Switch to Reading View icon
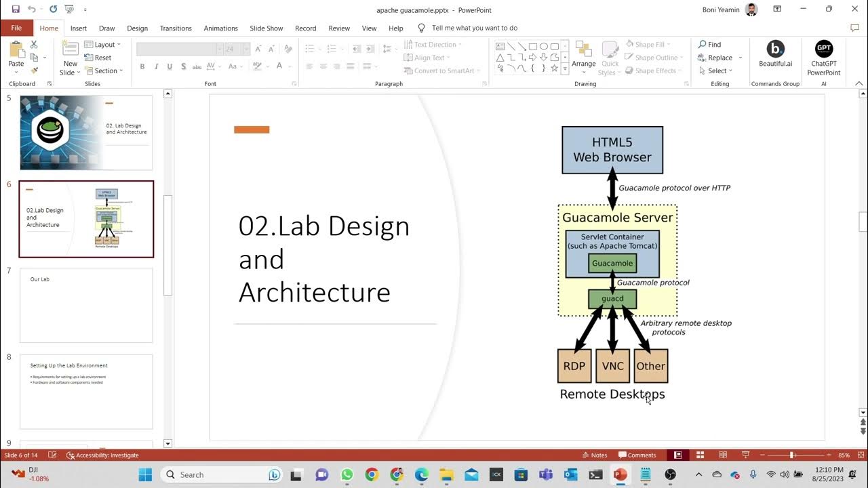Image resolution: width=868 pixels, height=488 pixels. 723,455
